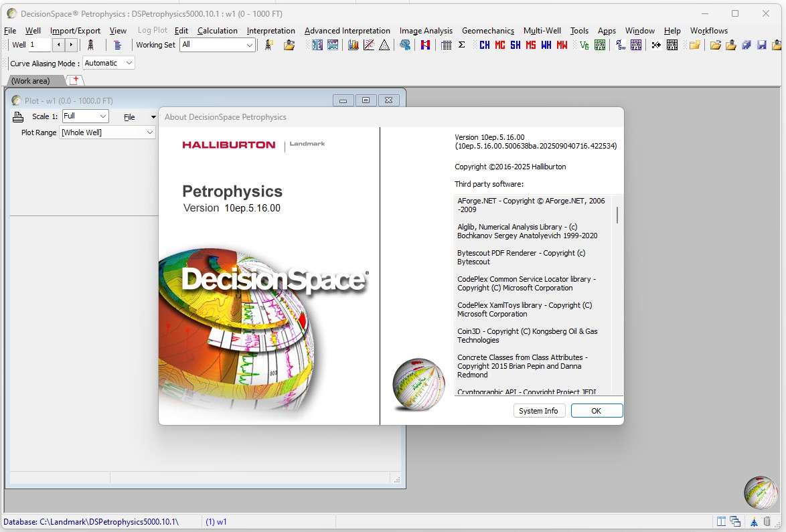Click the blue CH toolbar icon
The image size is (786, 532).
coord(484,45)
